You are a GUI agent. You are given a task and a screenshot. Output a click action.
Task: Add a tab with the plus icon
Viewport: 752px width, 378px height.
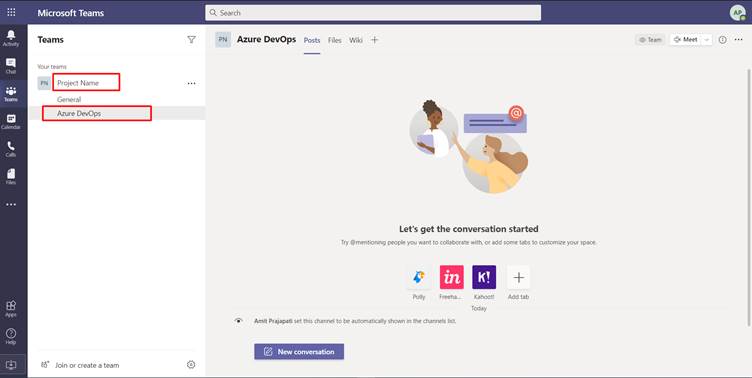click(375, 40)
